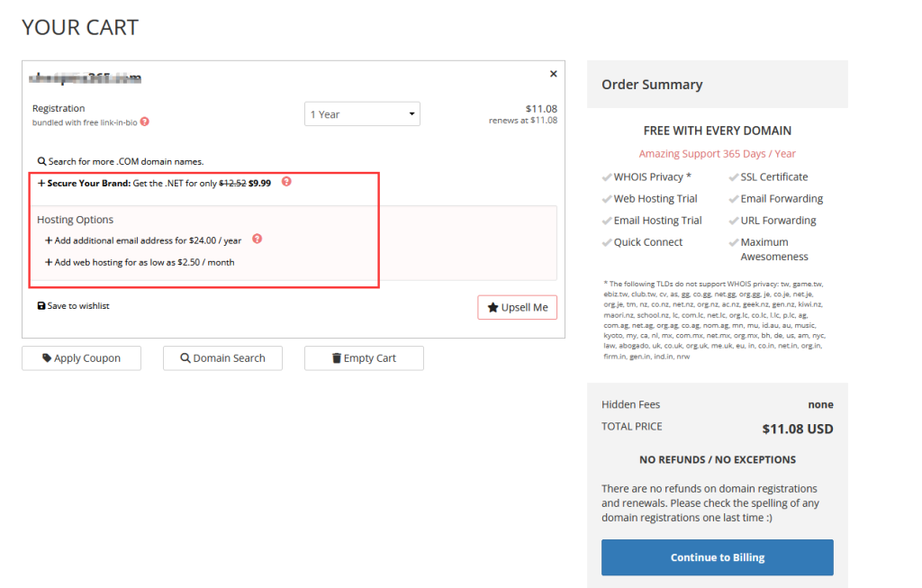Click help icon next to .NET offer
The width and height of the screenshot is (922, 588).
(x=286, y=182)
